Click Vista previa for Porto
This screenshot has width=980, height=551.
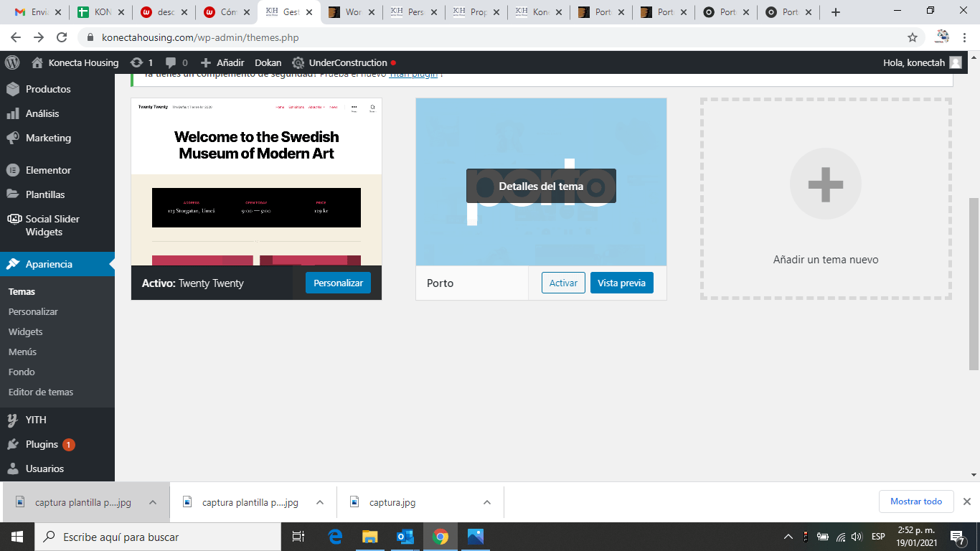[x=621, y=283]
